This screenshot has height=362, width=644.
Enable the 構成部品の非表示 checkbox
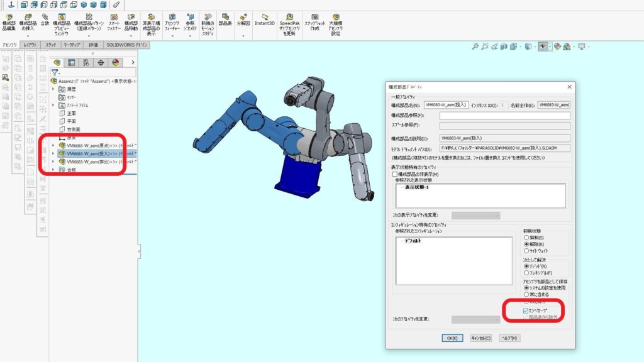(x=394, y=174)
